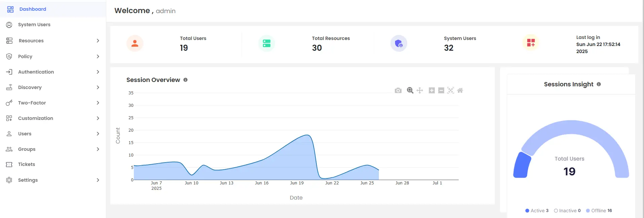Click the Total Users 19 card value
This screenshot has width=644, height=218.
[184, 48]
